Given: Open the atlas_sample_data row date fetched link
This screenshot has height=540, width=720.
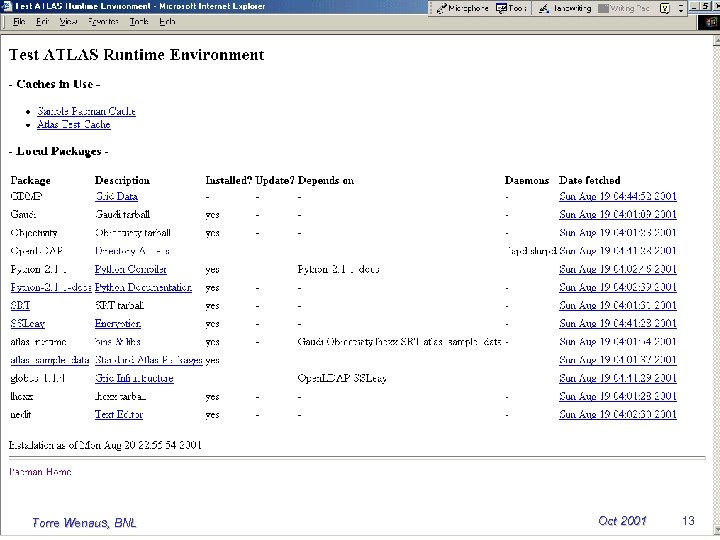Looking at the screenshot, I should (x=618, y=360).
